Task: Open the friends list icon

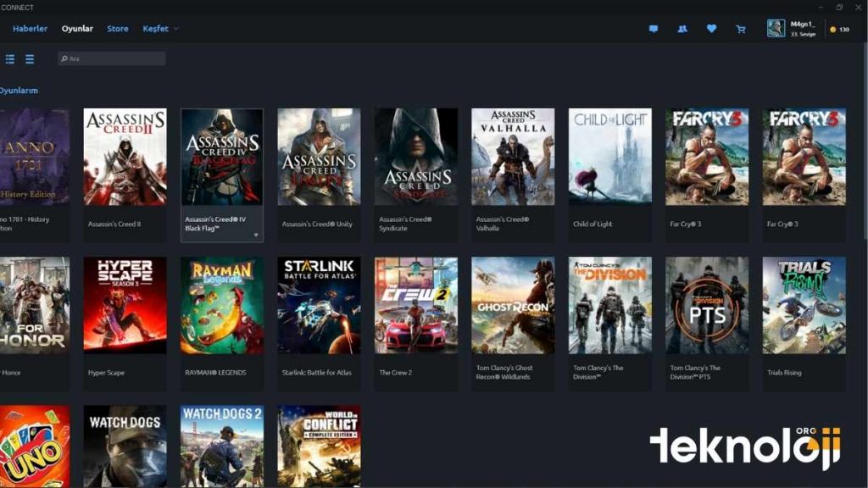Action: pos(682,29)
